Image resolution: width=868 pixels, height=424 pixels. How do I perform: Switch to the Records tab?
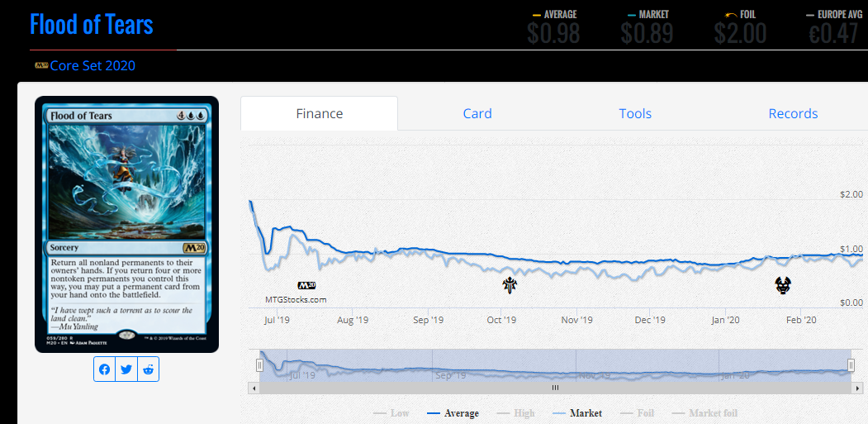pyautogui.click(x=793, y=113)
